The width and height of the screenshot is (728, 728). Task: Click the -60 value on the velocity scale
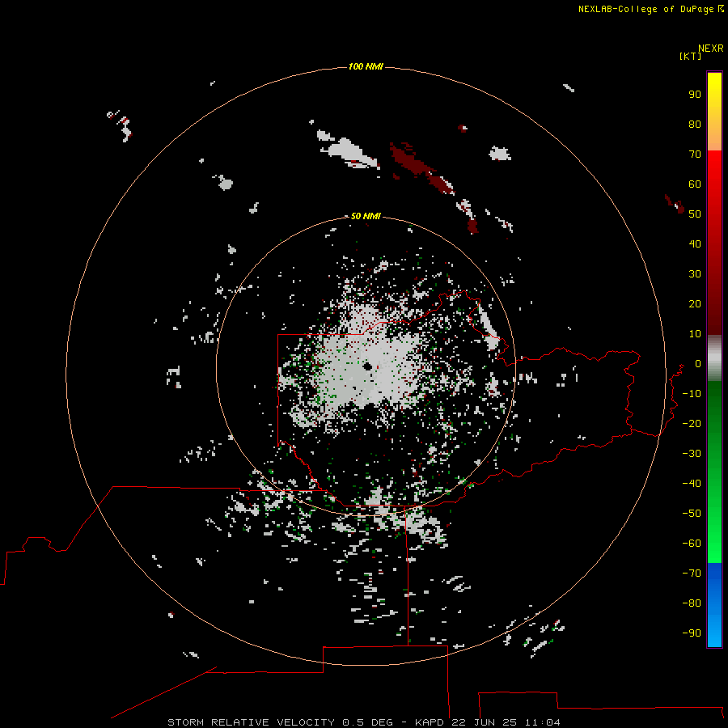[692, 544]
